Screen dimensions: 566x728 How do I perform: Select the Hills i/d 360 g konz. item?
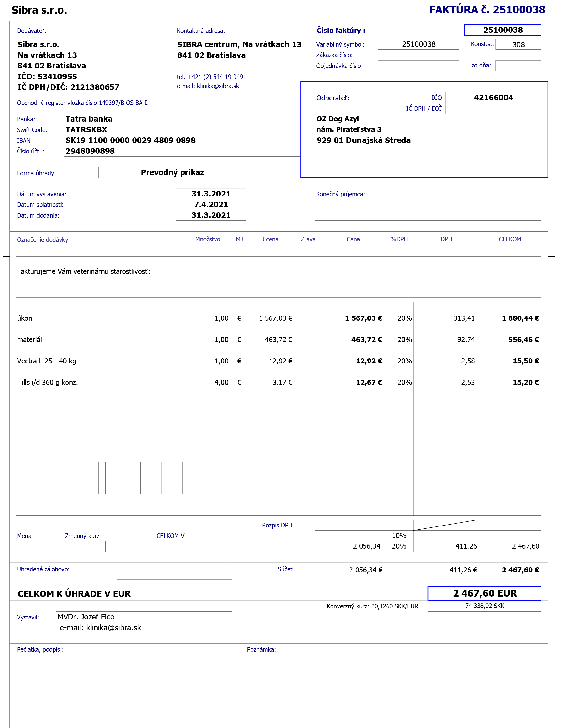click(47, 382)
